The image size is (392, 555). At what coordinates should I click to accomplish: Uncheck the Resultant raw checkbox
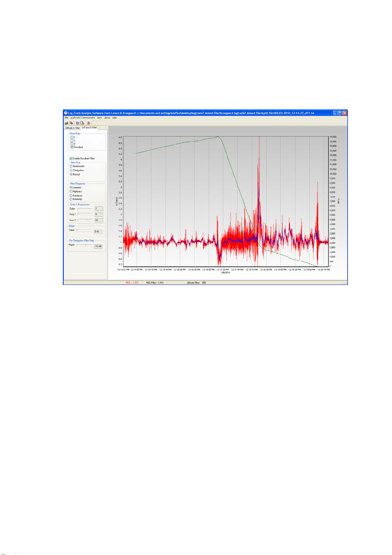(72, 147)
